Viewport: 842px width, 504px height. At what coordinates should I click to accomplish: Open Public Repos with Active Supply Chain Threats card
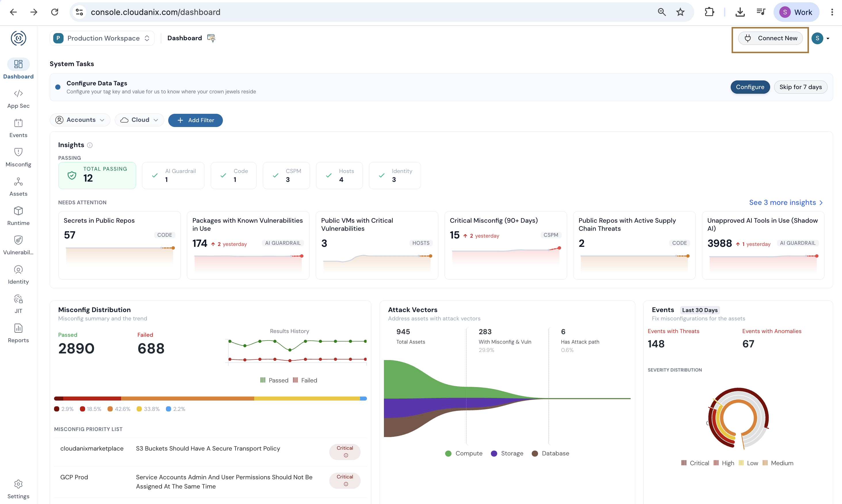634,245
